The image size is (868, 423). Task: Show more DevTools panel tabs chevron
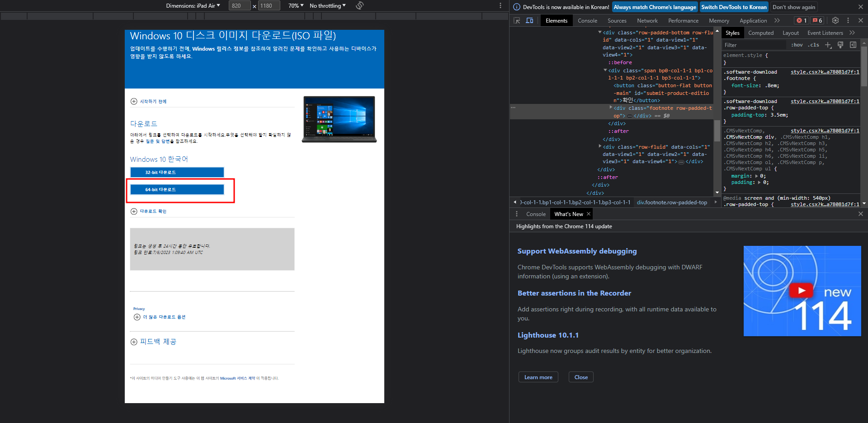777,21
